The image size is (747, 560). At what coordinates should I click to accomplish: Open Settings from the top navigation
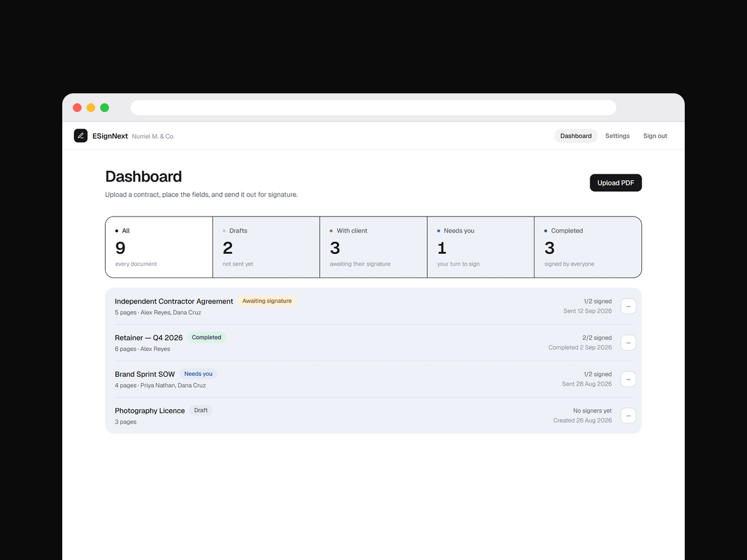[x=618, y=136]
